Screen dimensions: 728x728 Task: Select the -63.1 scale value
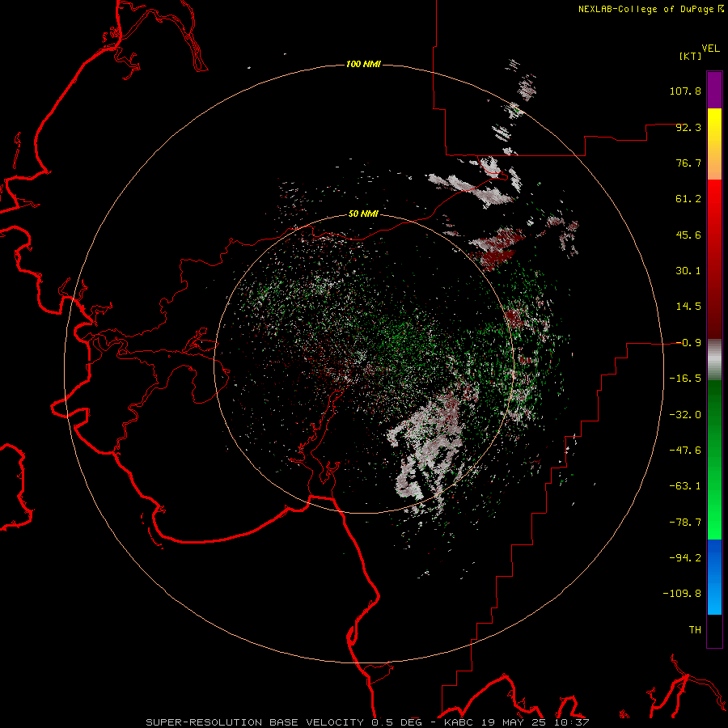click(685, 486)
